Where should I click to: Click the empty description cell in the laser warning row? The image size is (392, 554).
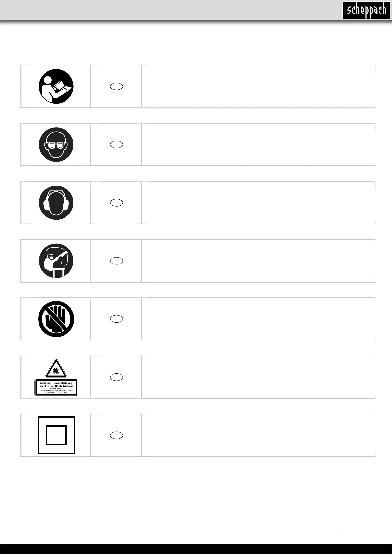pyautogui.click(x=258, y=377)
